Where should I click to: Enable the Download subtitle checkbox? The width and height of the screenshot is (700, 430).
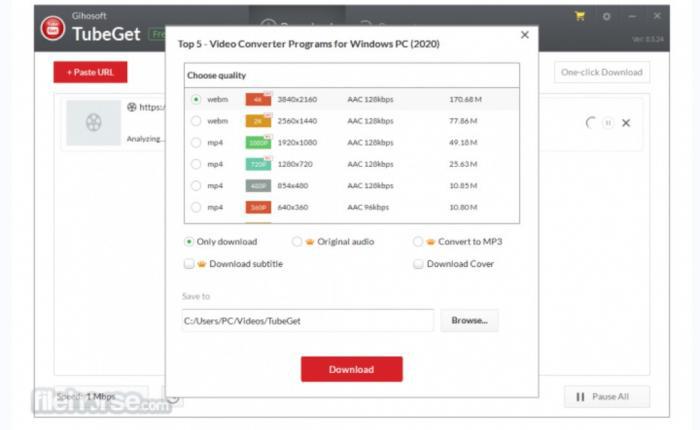point(189,264)
